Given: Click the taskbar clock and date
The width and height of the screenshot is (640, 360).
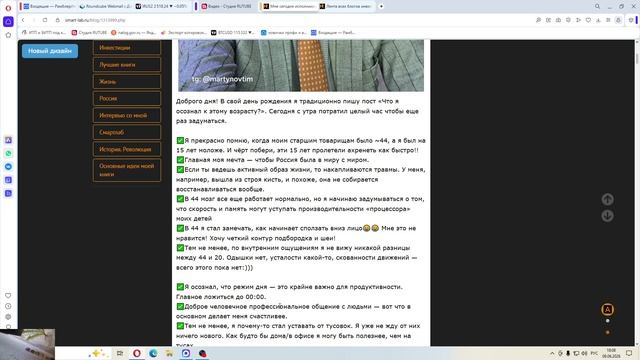Looking at the screenshot, I should (x=611, y=353).
